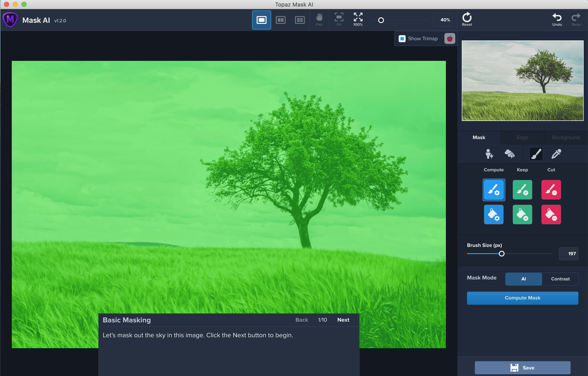
Task: Choose the green Keep fill bucket
Action: [x=522, y=214]
